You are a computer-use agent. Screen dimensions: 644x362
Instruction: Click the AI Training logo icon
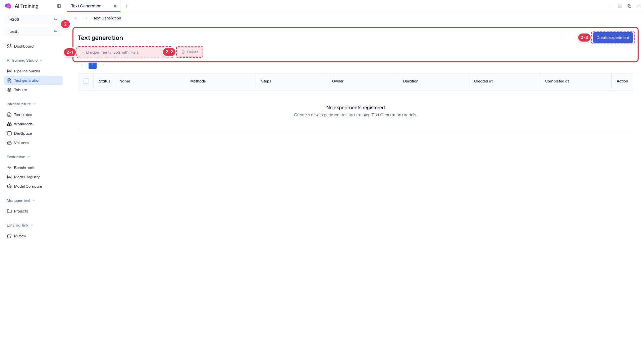coord(8,6)
